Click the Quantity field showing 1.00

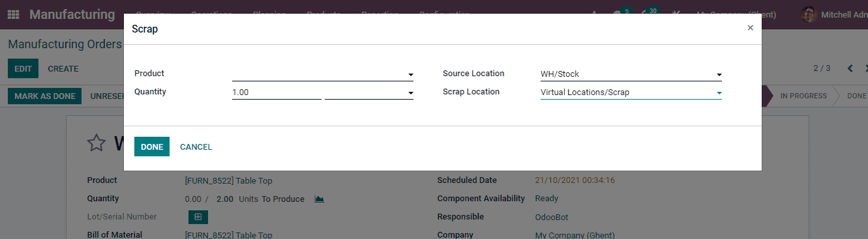277,92
